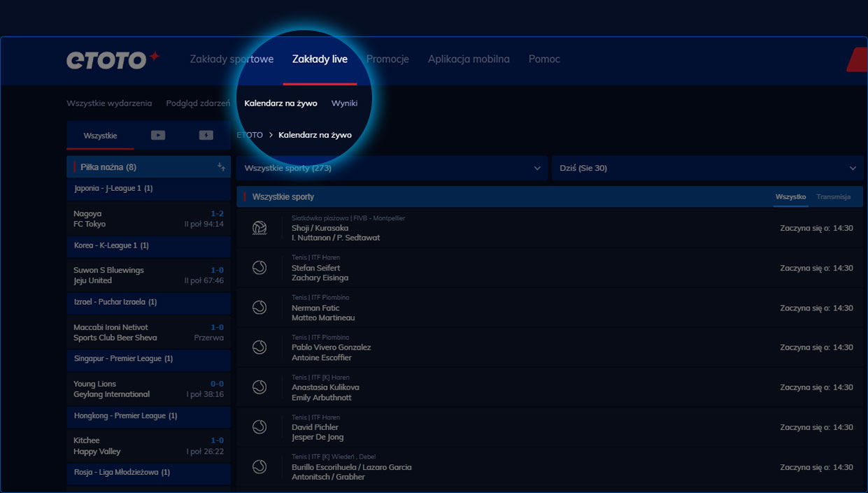Click tennis icon next to Pablo Vivero Gonzalez

coord(259,347)
